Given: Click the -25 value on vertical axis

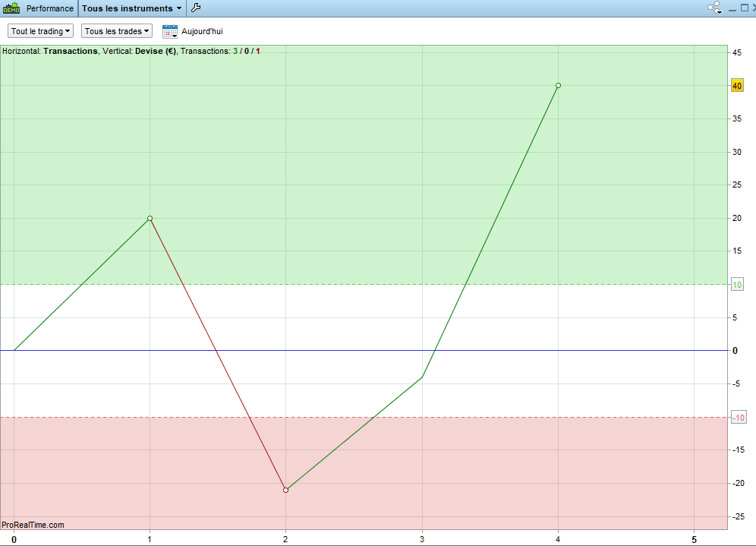Looking at the screenshot, I should coord(738,516).
